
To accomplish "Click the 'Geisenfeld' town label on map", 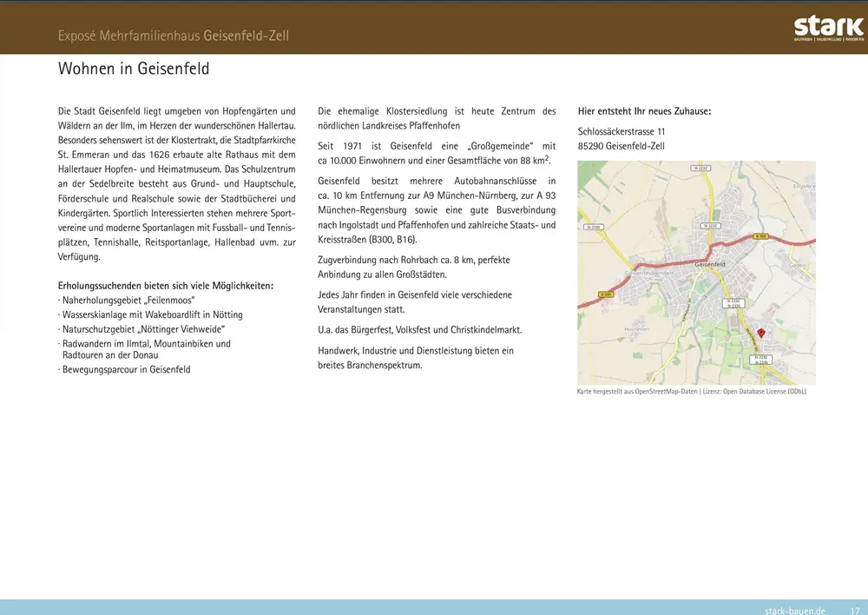I will tap(710, 264).
